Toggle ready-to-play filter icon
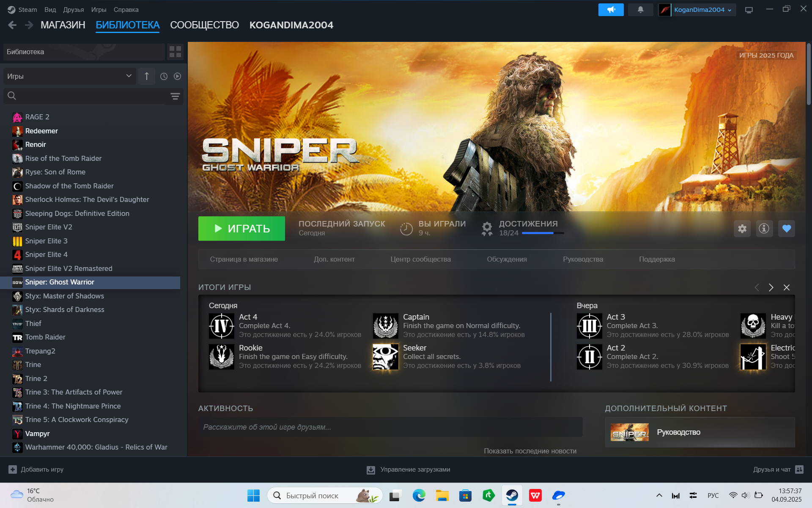This screenshot has width=812, height=508. (x=178, y=76)
